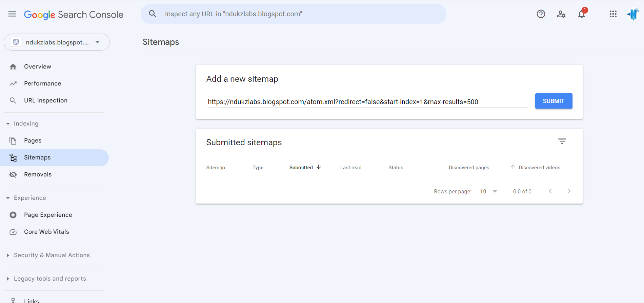The image size is (644, 303).
Task: Expand Security & Manual Actions section
Action: tap(8, 255)
